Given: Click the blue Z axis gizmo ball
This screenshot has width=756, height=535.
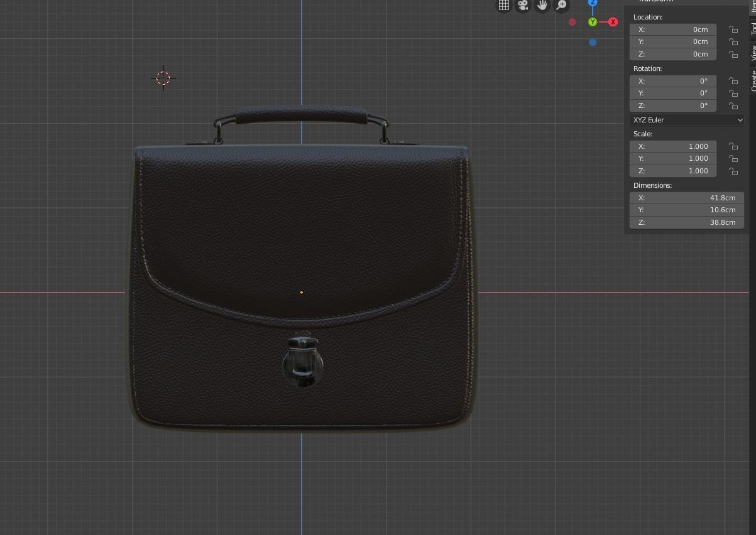Looking at the screenshot, I should 593,3.
